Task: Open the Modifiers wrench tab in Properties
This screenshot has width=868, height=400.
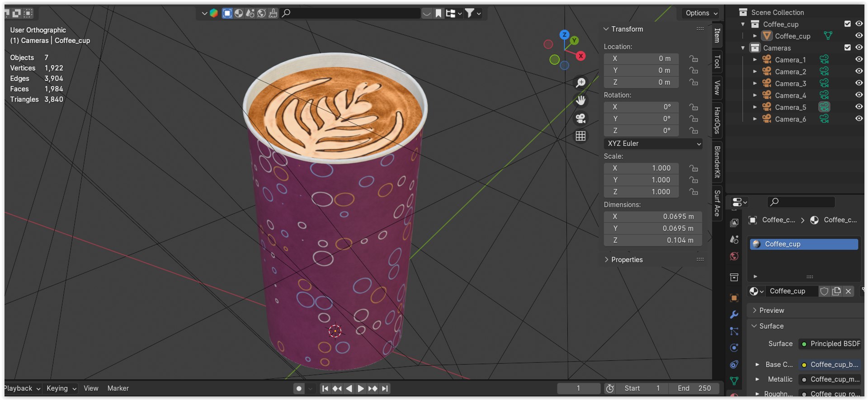Action: pyautogui.click(x=734, y=315)
